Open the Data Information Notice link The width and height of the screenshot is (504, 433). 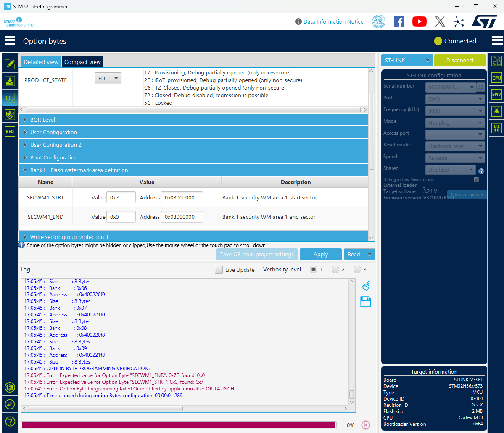(x=333, y=21)
